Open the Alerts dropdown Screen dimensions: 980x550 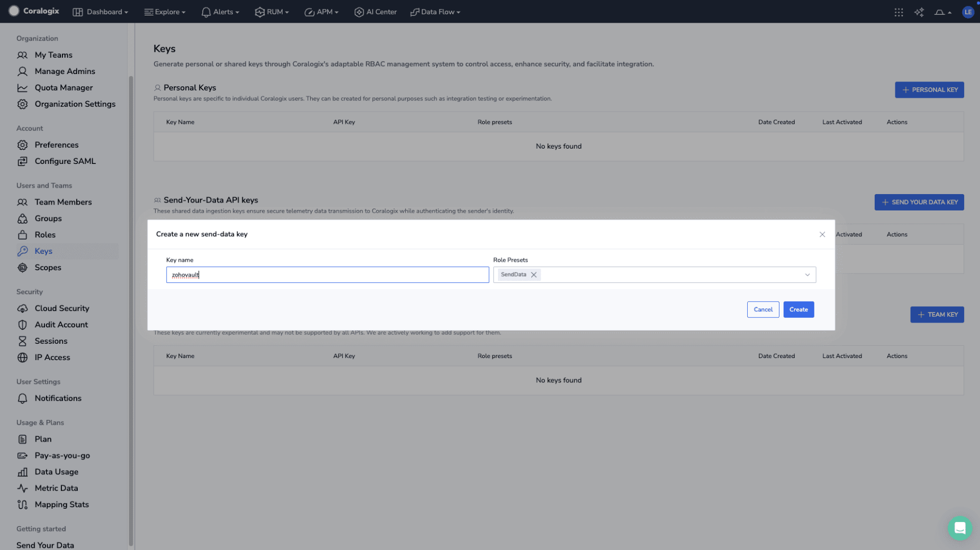pyautogui.click(x=220, y=12)
